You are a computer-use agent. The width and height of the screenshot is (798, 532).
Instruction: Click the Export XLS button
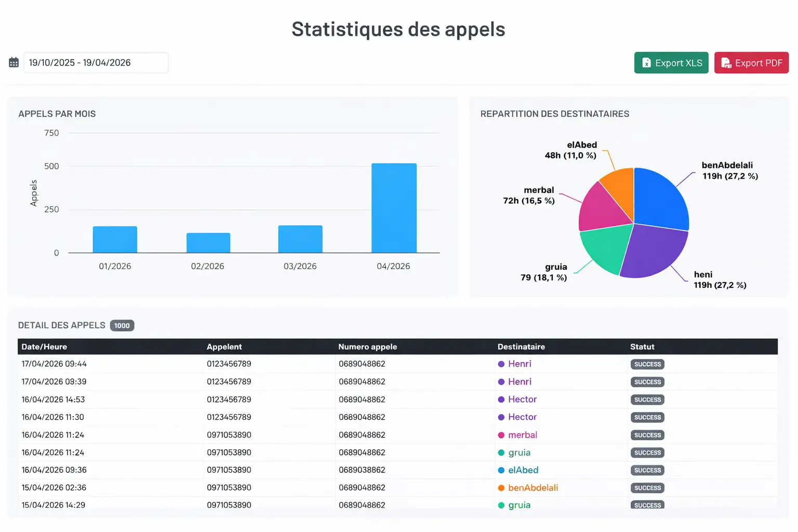671,63
